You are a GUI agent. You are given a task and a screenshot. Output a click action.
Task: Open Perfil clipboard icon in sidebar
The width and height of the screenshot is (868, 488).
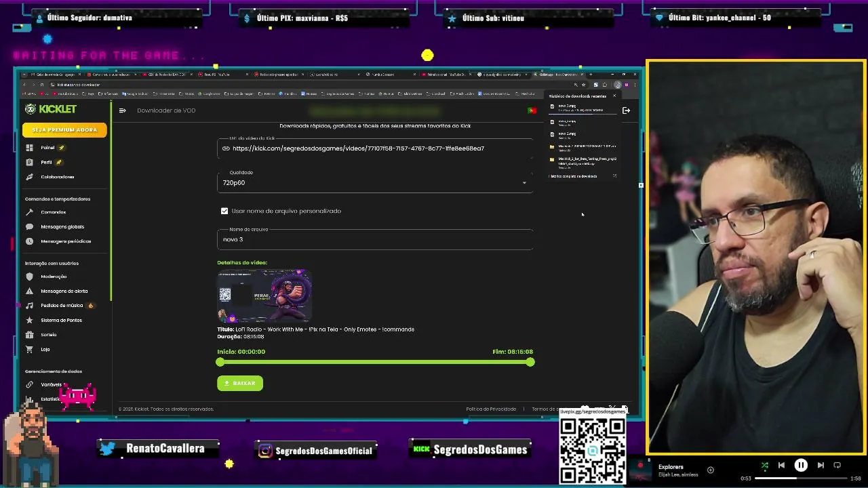29,163
